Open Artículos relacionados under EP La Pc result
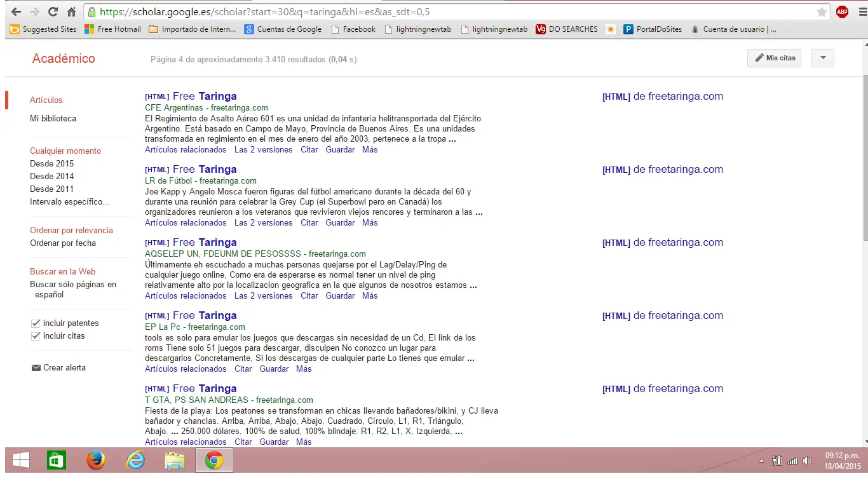The width and height of the screenshot is (868, 488). pos(186,369)
